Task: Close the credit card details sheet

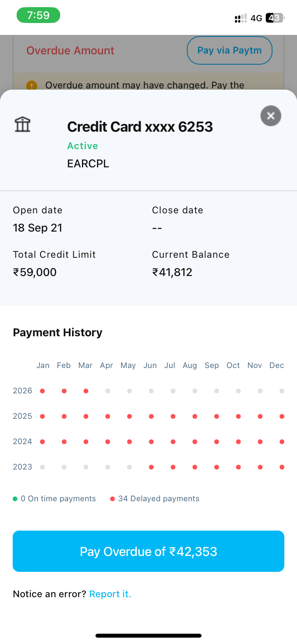Action: pyautogui.click(x=271, y=116)
